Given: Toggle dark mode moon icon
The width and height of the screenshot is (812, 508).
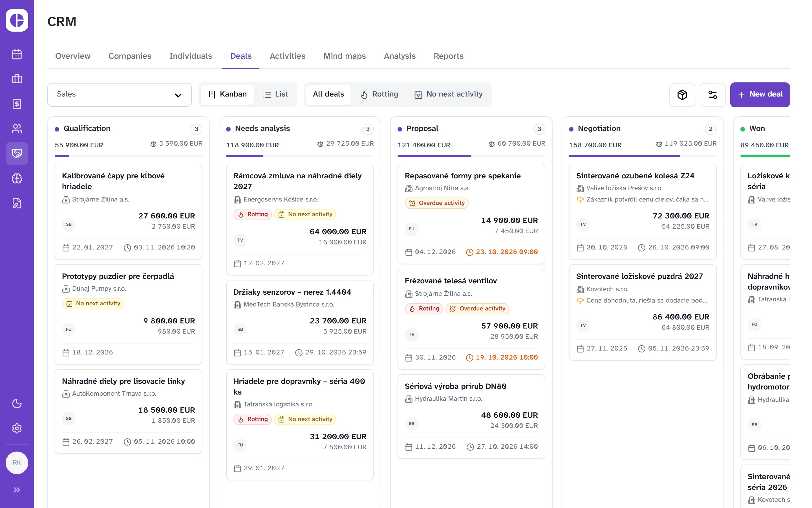Looking at the screenshot, I should tap(17, 404).
